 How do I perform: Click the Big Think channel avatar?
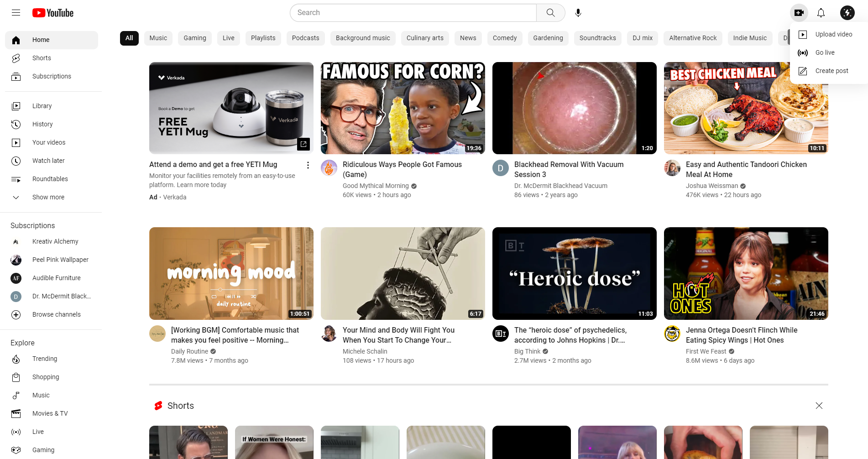[x=501, y=334]
